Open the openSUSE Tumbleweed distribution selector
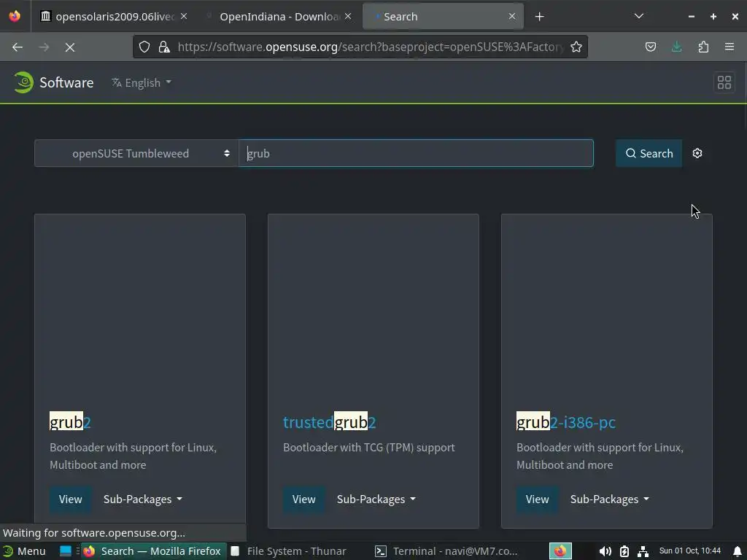The height and width of the screenshot is (560, 747). (136, 153)
